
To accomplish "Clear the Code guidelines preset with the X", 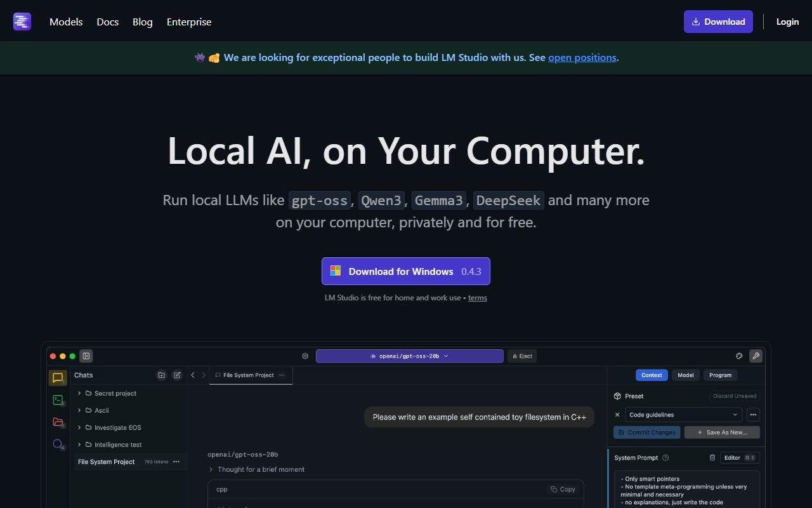I will 617,415.
